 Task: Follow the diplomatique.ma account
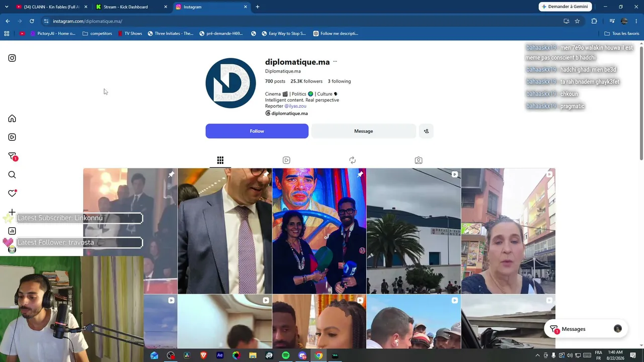point(257,131)
